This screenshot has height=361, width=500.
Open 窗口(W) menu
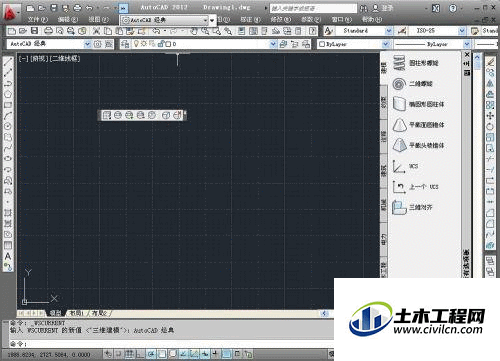(342, 20)
